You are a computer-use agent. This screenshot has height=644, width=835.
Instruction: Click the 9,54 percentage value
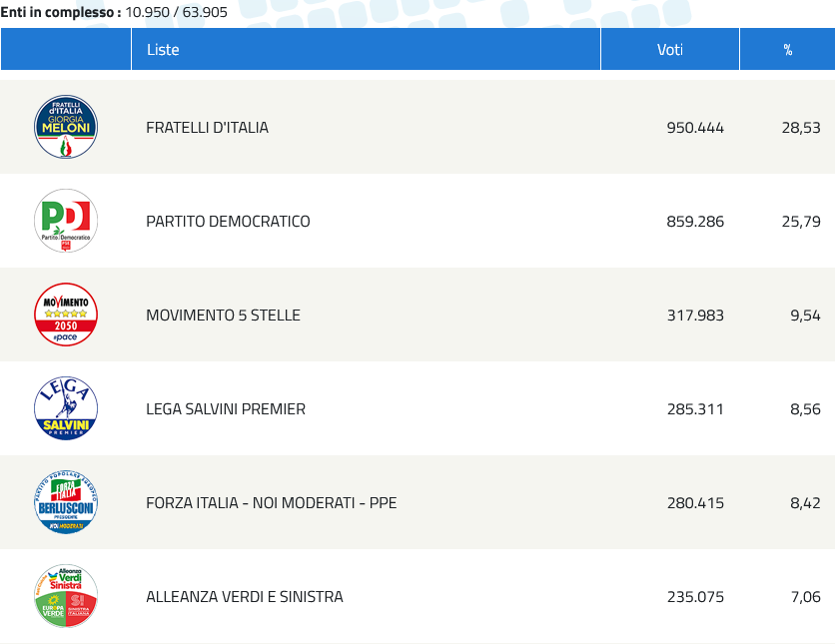click(805, 316)
